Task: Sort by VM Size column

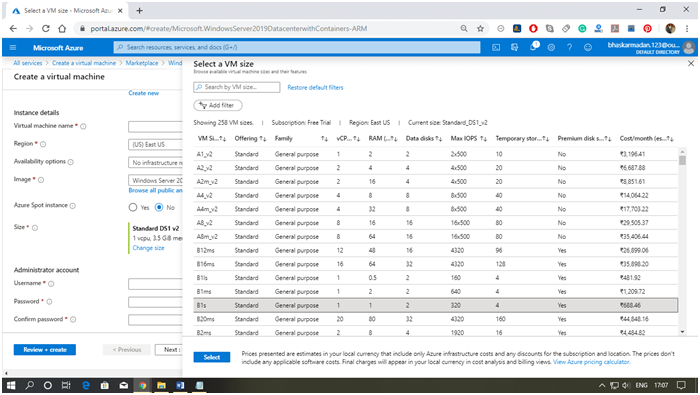Action: (x=212, y=138)
